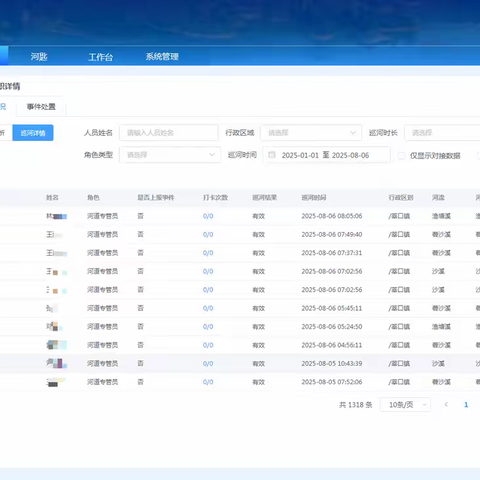Click the timestamp 2025-08-06 05:24:50
The width and height of the screenshot is (480, 480).
pos(332,327)
